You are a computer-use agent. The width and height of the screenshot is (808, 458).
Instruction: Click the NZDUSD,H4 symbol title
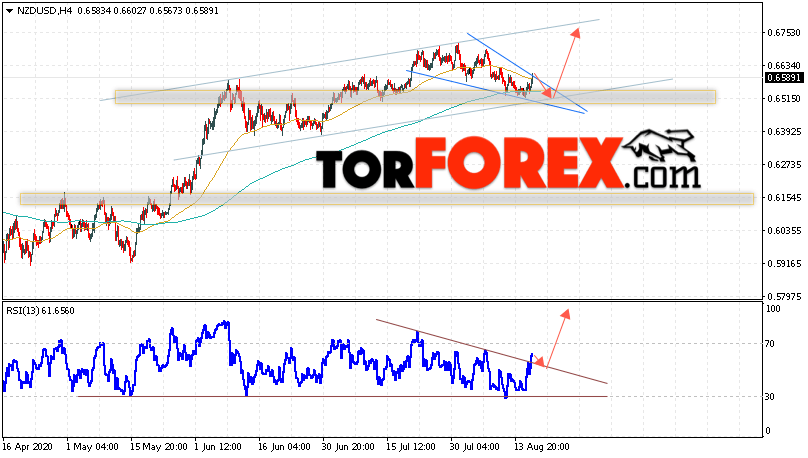(45, 11)
